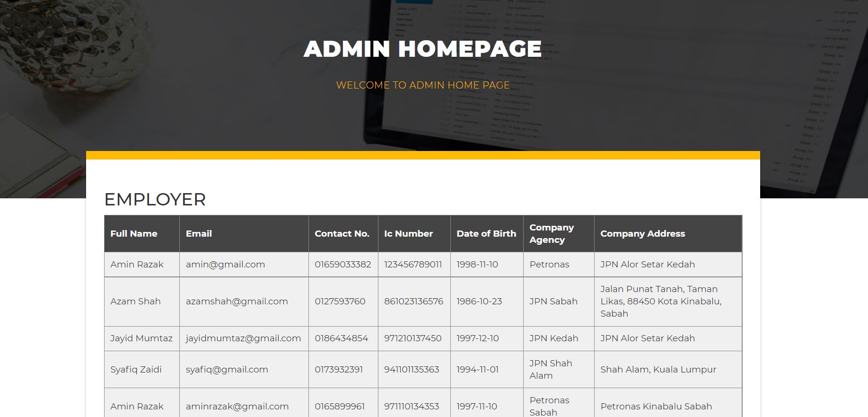The image size is (868, 417).
Task: Click the aminrazak@gmail.com email cell
Action: point(237,407)
